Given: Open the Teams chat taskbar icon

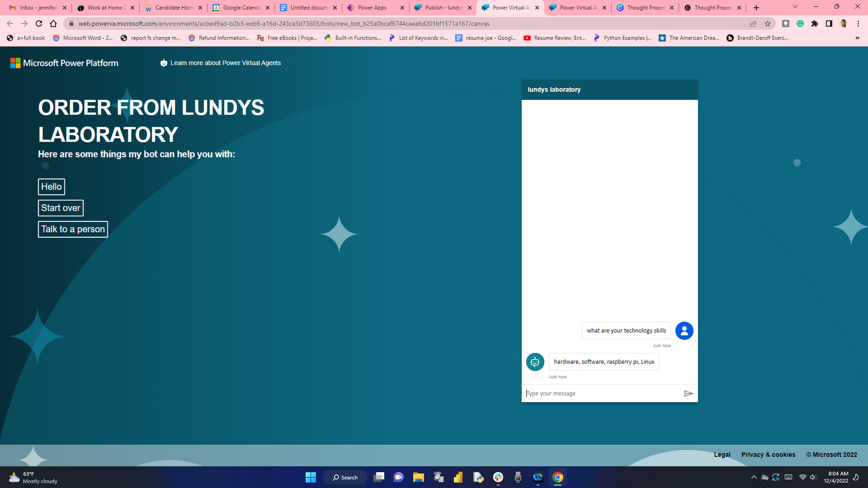Looking at the screenshot, I should [x=398, y=477].
